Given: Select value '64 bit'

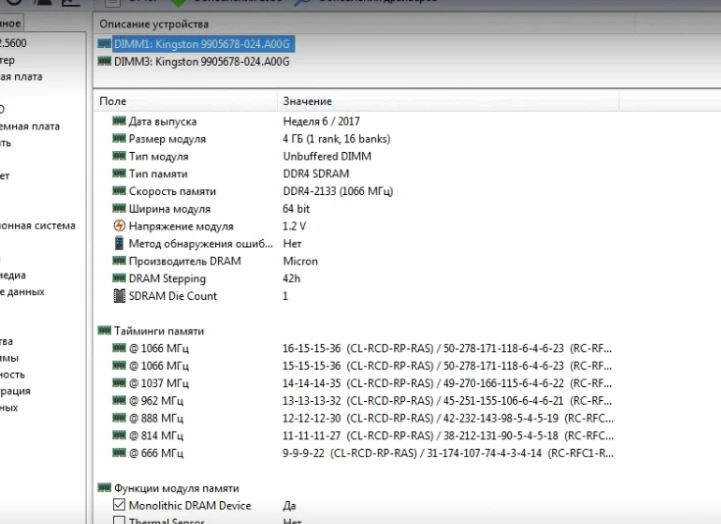Looking at the screenshot, I should pos(296,209).
